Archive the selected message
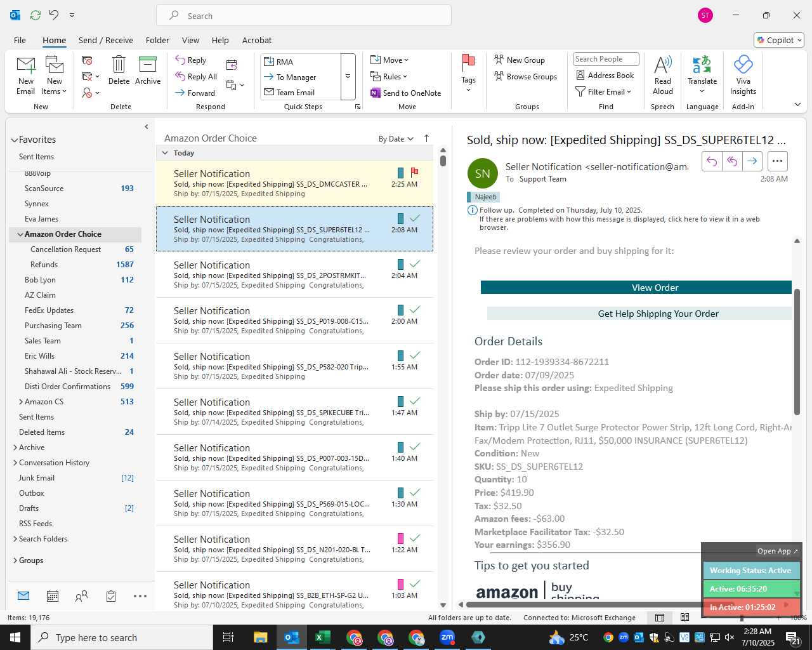812x650 pixels. coord(148,70)
